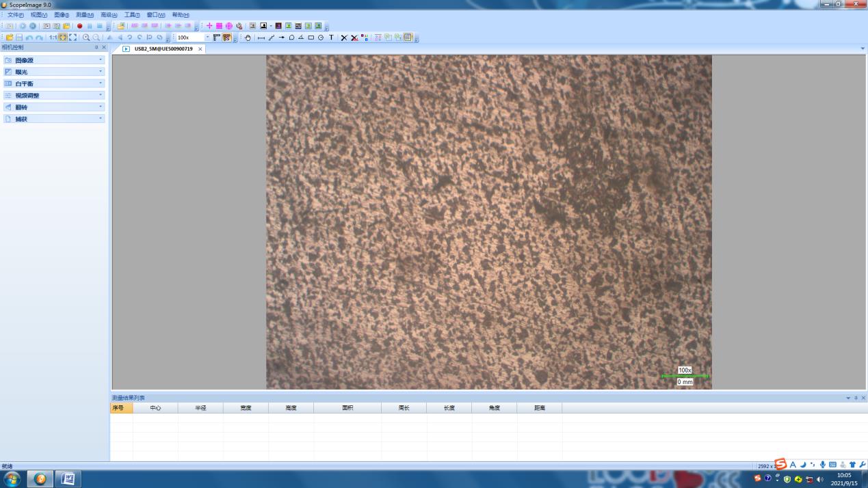
Task: Click the open folder icon in lower toolbar
Action: (x=10, y=38)
